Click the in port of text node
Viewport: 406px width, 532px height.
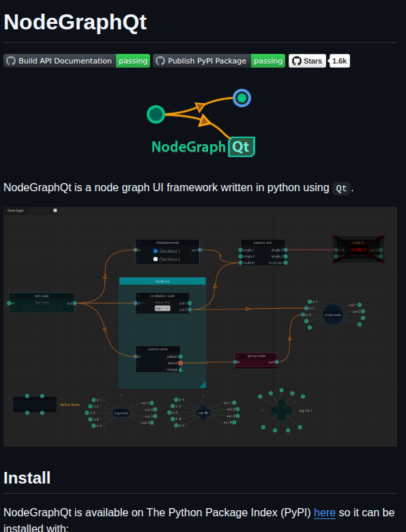(9, 303)
